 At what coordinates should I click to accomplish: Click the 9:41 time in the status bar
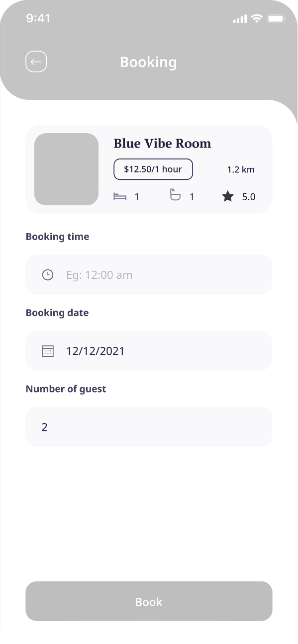coord(38,18)
